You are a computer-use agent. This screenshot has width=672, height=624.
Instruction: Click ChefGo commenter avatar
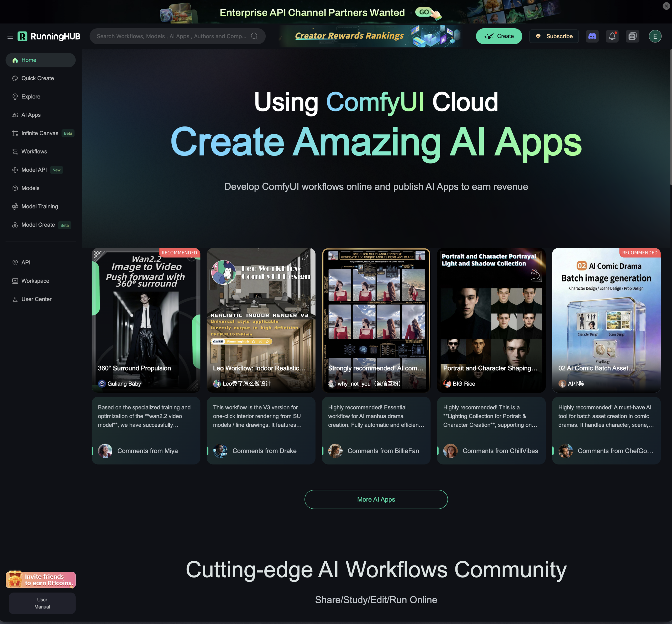tap(566, 451)
